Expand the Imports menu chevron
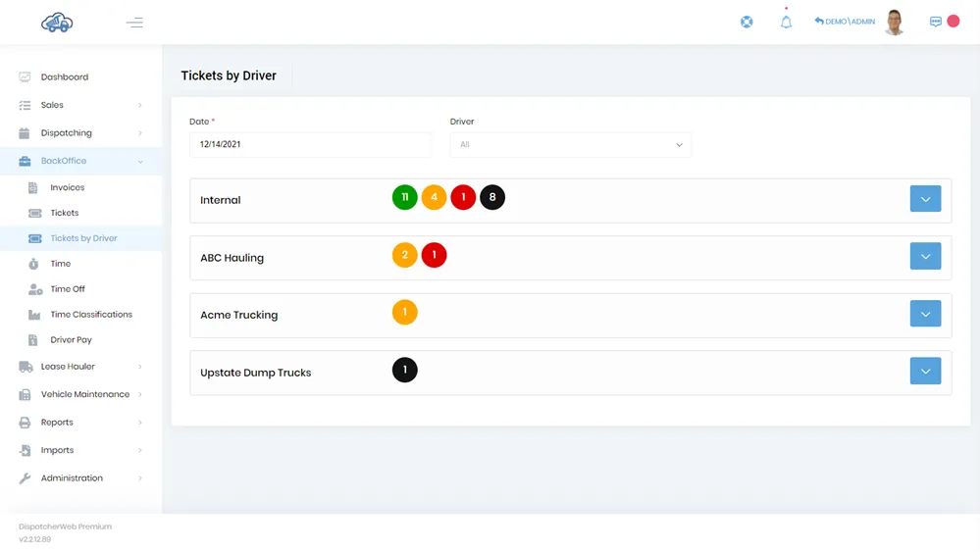This screenshot has height=552, width=980. [140, 450]
